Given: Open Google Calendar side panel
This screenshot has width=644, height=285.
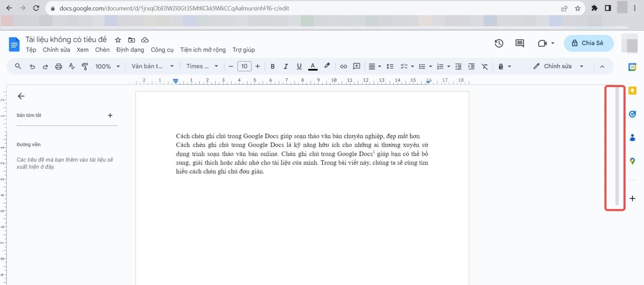Looking at the screenshot, I should (632, 67).
